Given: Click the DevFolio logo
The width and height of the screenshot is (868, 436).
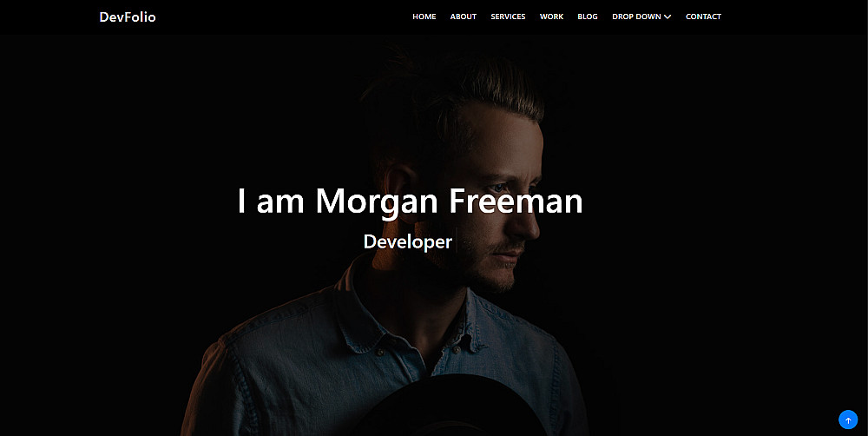Looking at the screenshot, I should point(128,17).
